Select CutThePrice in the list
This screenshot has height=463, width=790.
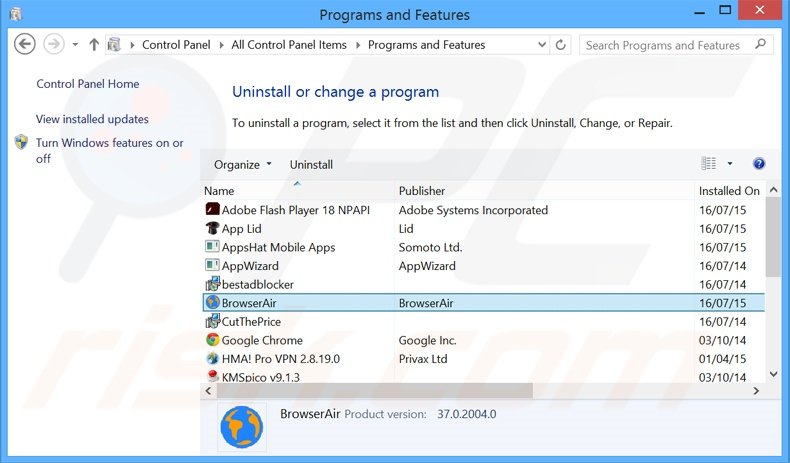coord(251,322)
